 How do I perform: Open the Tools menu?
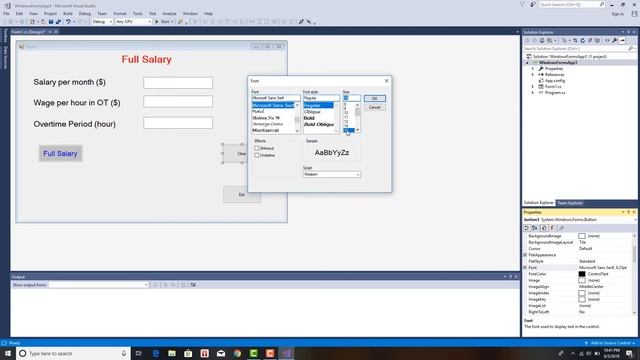click(x=138, y=13)
